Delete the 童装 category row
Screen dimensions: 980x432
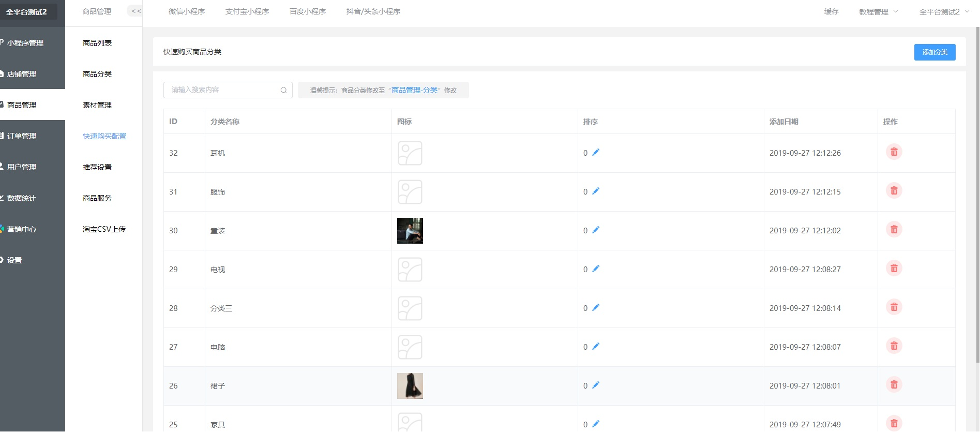(894, 230)
